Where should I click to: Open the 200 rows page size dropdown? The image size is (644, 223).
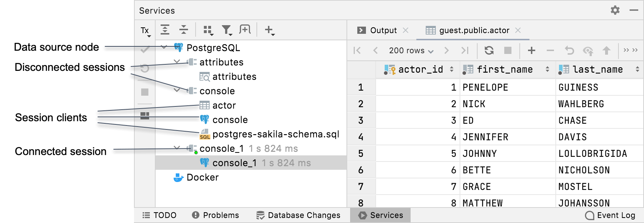click(411, 51)
